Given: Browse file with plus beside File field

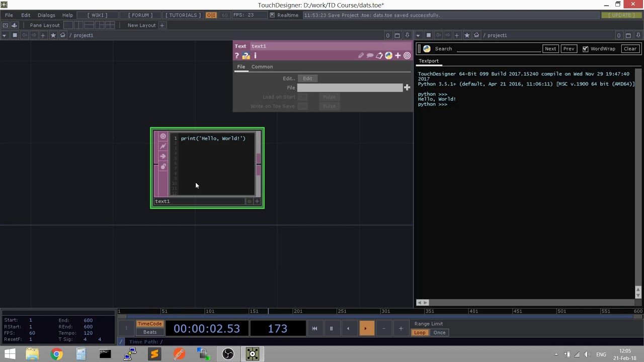Looking at the screenshot, I should [x=407, y=87].
